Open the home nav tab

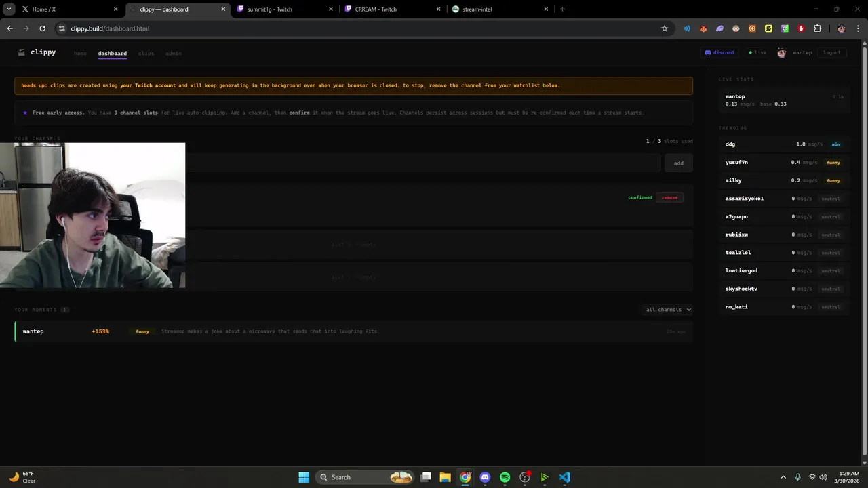(80, 53)
